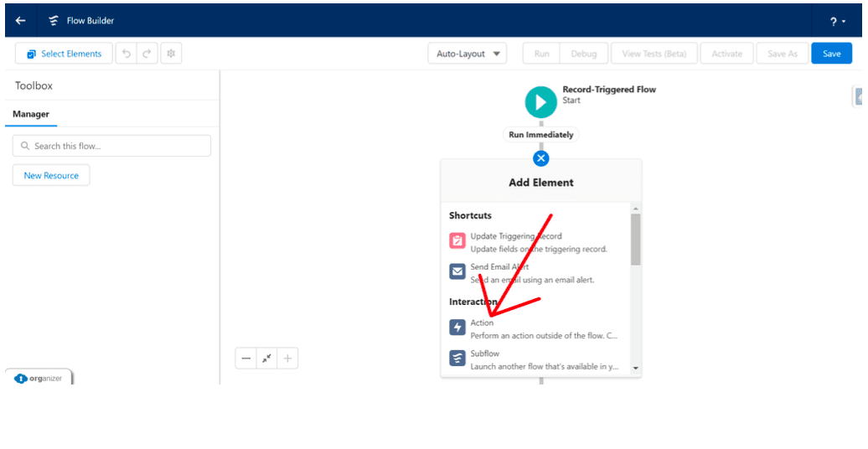Viewport: 868px width, 449px height.
Task: Close Add Element with blue X
Action: click(540, 157)
